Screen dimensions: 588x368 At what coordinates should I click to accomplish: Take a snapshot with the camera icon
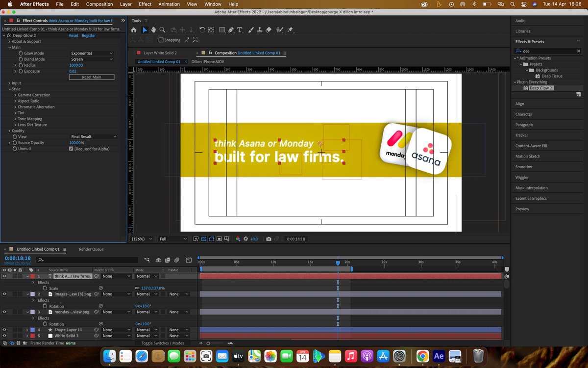pyautogui.click(x=269, y=239)
